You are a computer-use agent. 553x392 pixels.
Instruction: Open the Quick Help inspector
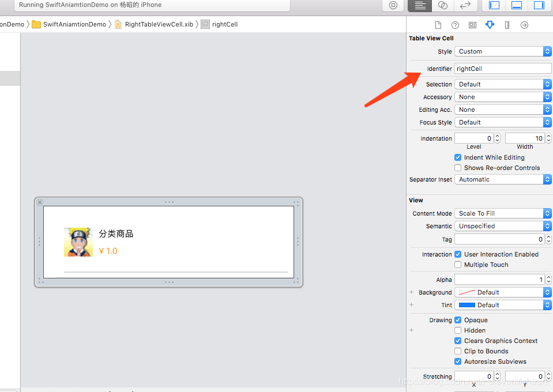(456, 25)
